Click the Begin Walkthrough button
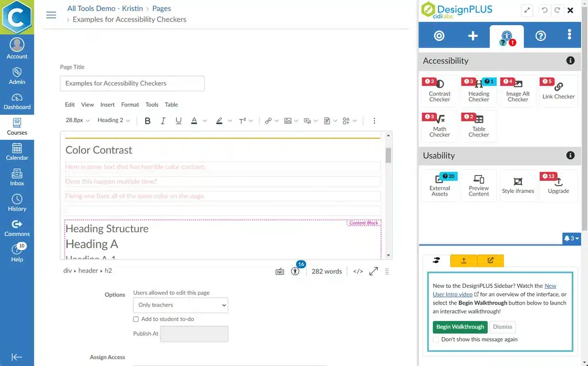 (x=460, y=327)
